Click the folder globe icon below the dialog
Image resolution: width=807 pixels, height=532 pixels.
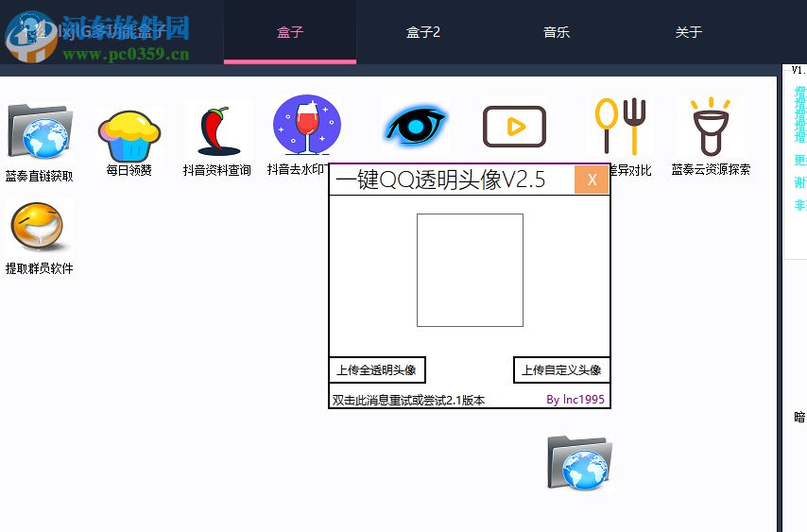point(579,462)
